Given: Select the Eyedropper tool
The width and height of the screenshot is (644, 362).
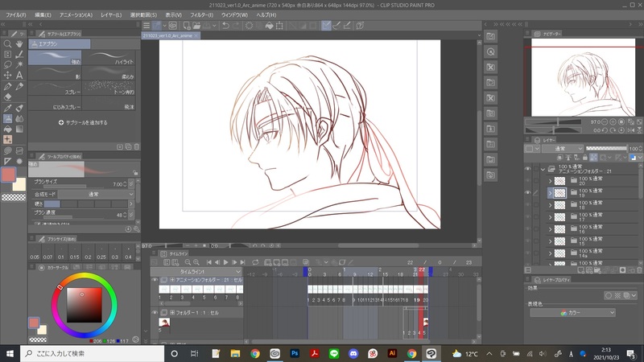Looking at the screenshot, I should [7, 107].
